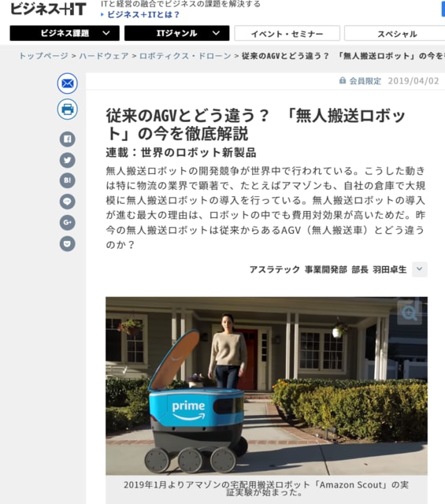Viewport: 445px width, 504px height.
Task: Click the Hatena Bookmark B! icon
Action: point(67,180)
